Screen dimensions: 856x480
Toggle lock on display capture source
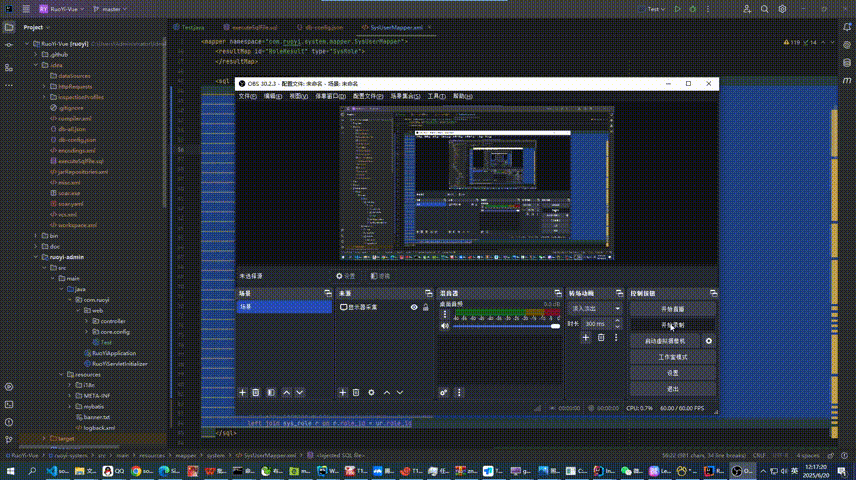(x=427, y=308)
